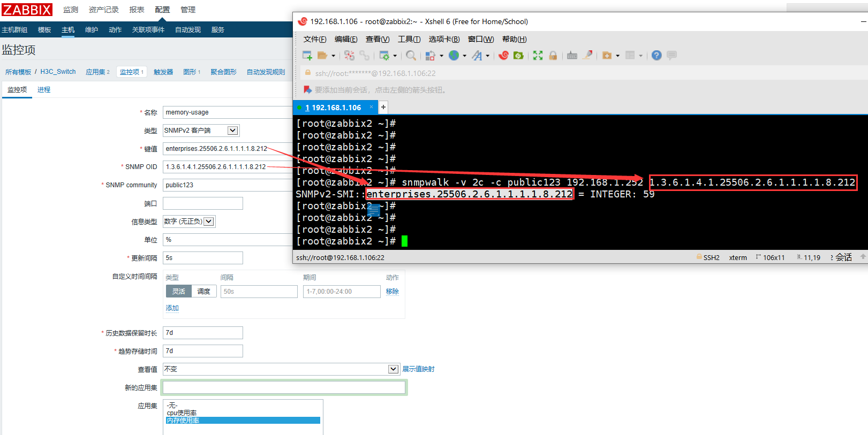This screenshot has height=435, width=868.
Task: Open the 工具(T) menu in Xshell
Action: coord(409,39)
